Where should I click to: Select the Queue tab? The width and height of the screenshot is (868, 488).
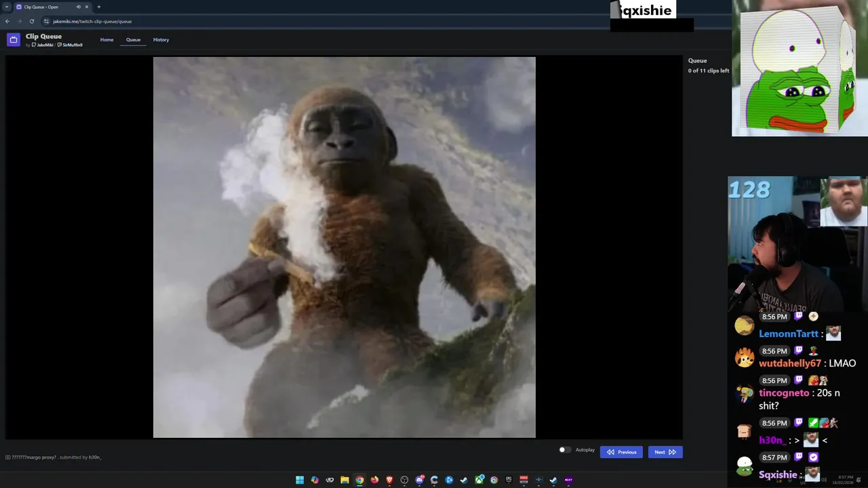click(133, 40)
